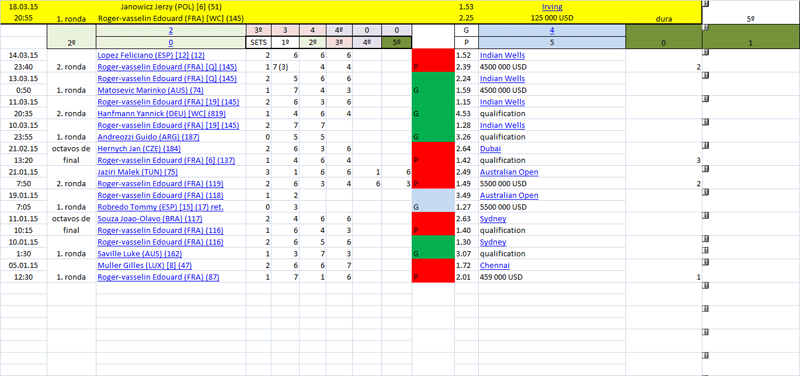Select the 125 000 USD prize cell

(x=552, y=18)
